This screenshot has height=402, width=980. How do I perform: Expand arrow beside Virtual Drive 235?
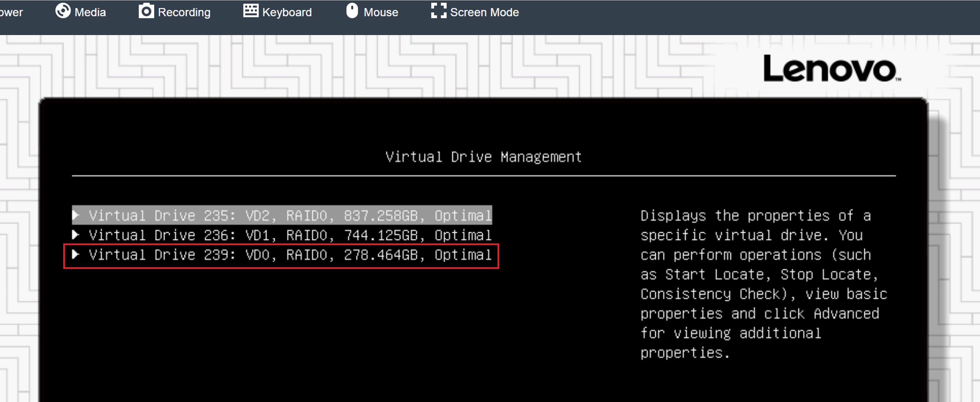coord(76,215)
